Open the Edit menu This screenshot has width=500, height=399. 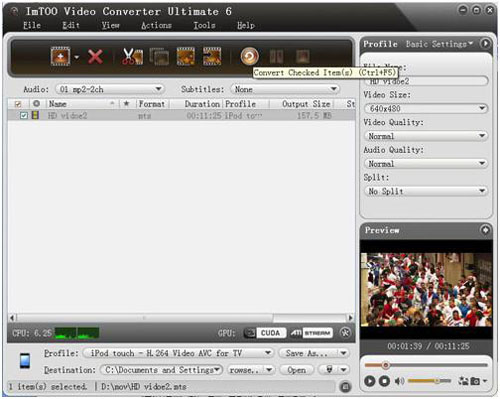[x=71, y=25]
